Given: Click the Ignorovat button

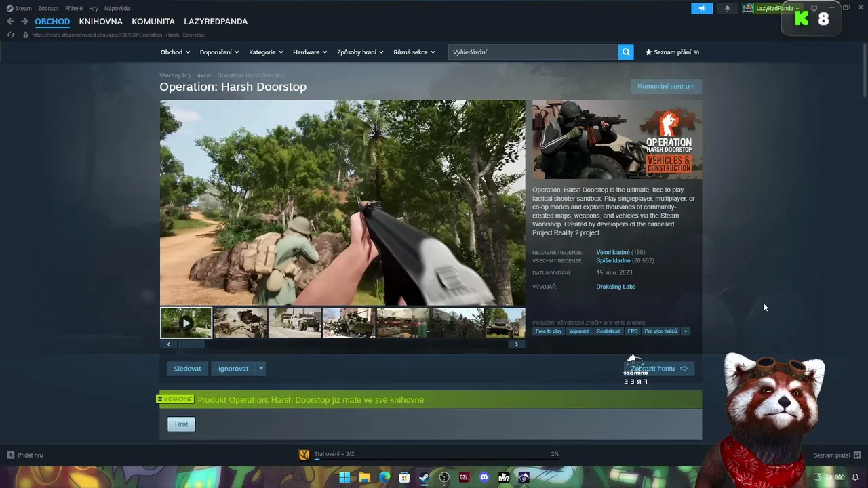Looking at the screenshot, I should click(233, 369).
